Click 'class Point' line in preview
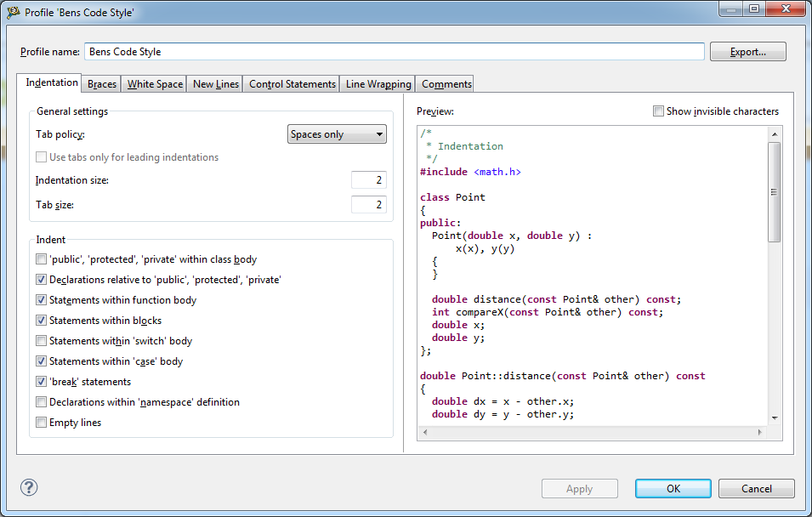 tap(452, 197)
